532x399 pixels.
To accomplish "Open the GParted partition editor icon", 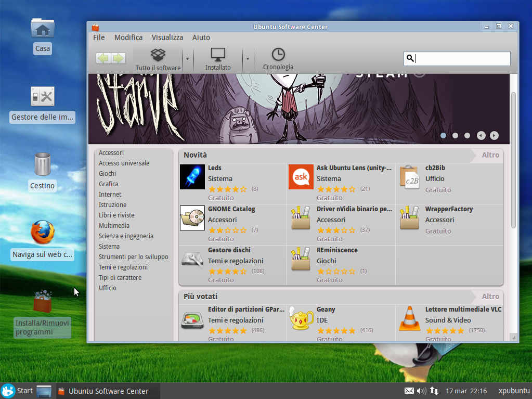I will coord(192,320).
